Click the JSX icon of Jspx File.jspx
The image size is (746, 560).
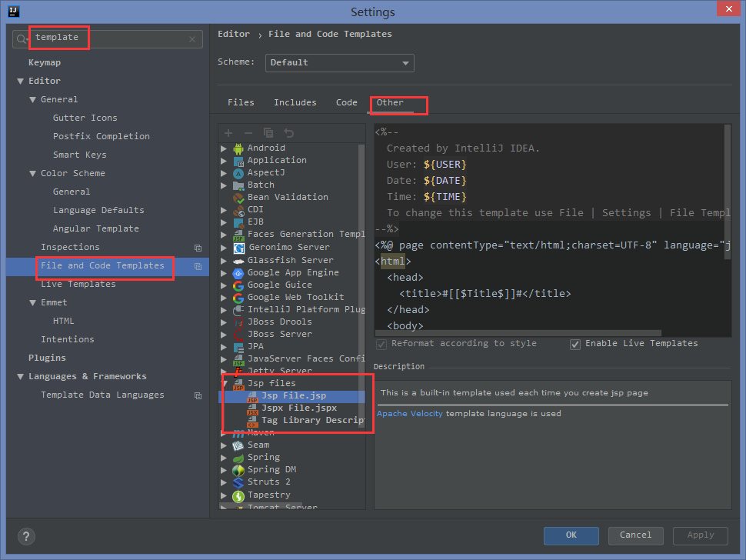pos(252,408)
